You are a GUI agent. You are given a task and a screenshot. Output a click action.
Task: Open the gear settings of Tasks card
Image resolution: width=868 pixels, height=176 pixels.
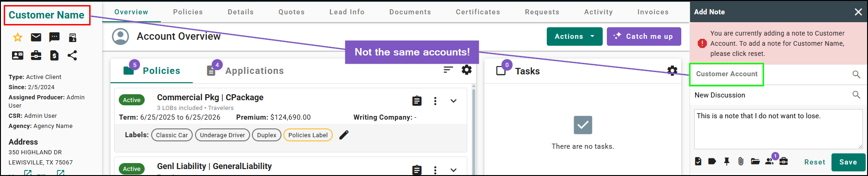click(x=672, y=70)
